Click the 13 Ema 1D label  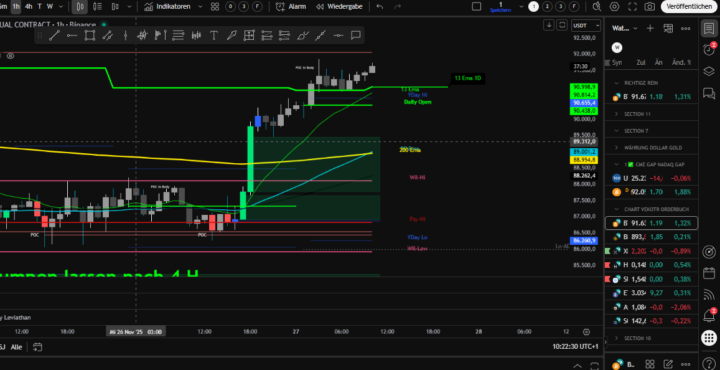467,78
